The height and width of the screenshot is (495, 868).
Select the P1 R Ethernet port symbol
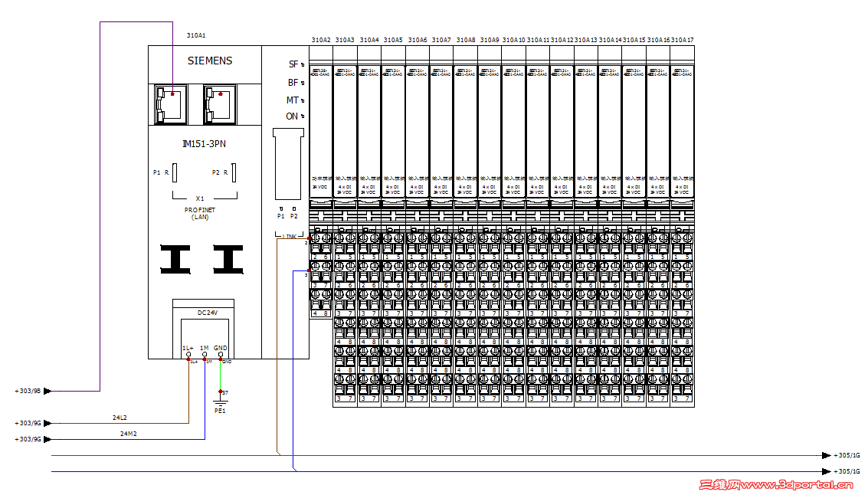click(174, 171)
